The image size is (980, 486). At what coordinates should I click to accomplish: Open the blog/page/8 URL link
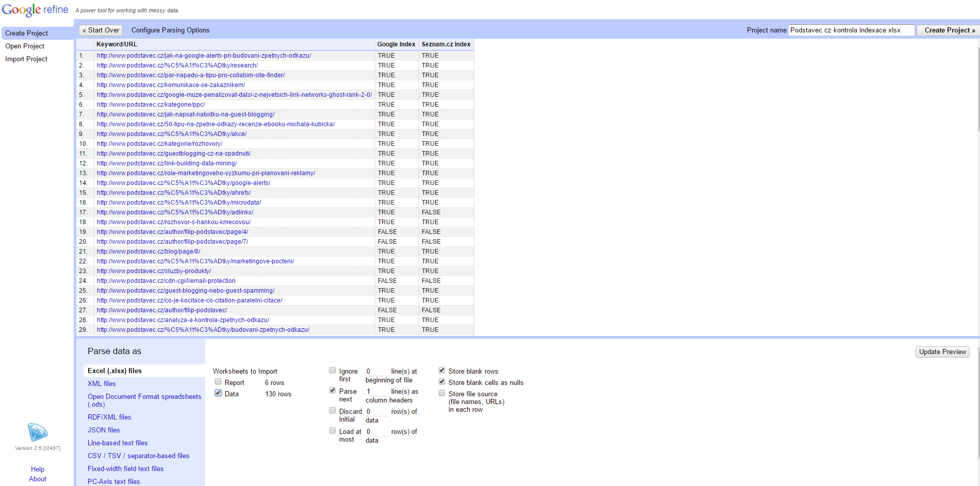(x=148, y=252)
